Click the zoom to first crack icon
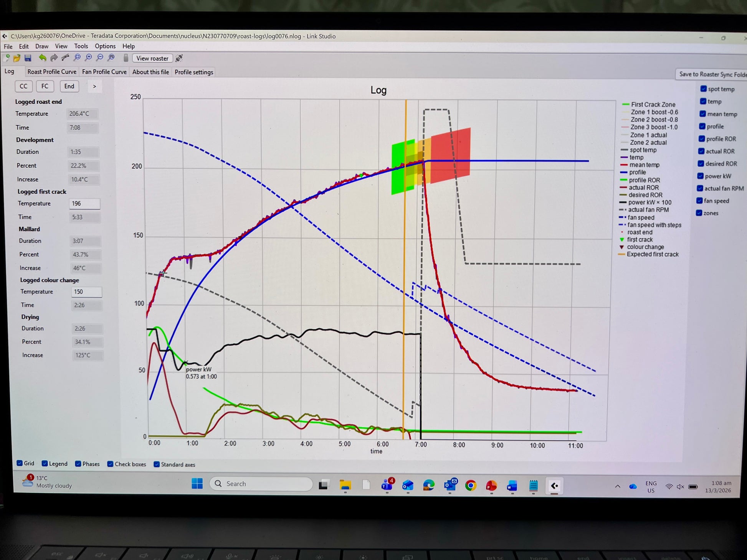Screen dimensions: 747x560 111,58
